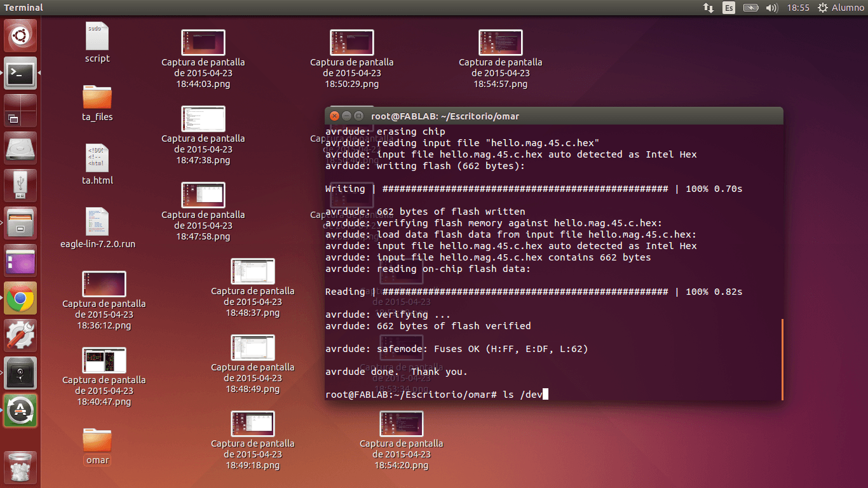Click the '662 bytes of flash verified' line
This screenshot has width=868, height=488.
[x=428, y=326]
